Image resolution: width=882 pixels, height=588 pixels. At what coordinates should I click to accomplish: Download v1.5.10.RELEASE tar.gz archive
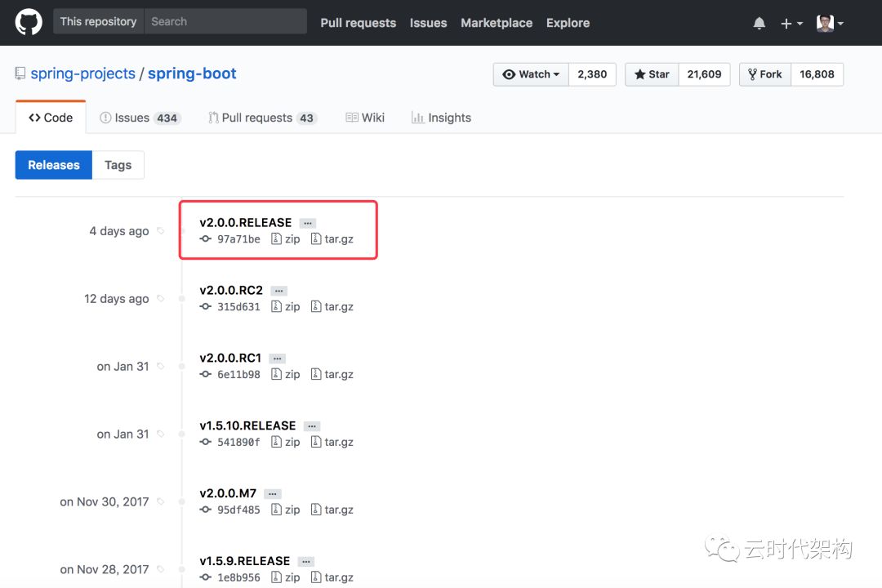(x=332, y=443)
